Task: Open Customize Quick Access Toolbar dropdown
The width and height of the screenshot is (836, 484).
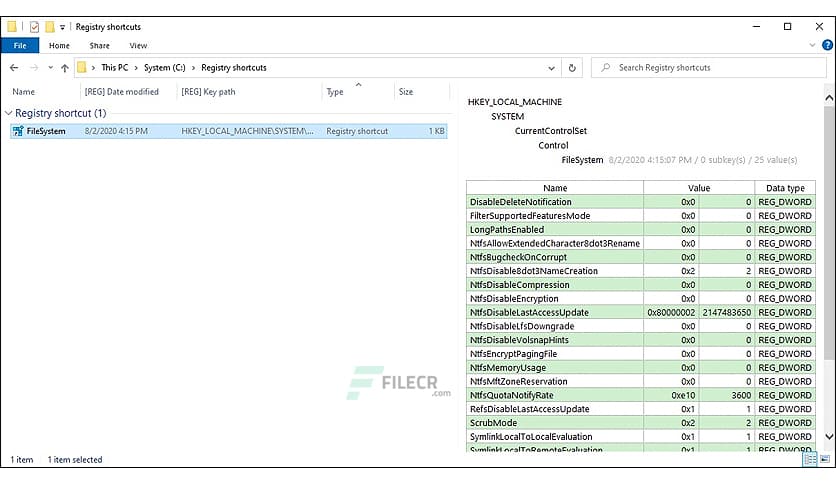Action: tap(63, 27)
